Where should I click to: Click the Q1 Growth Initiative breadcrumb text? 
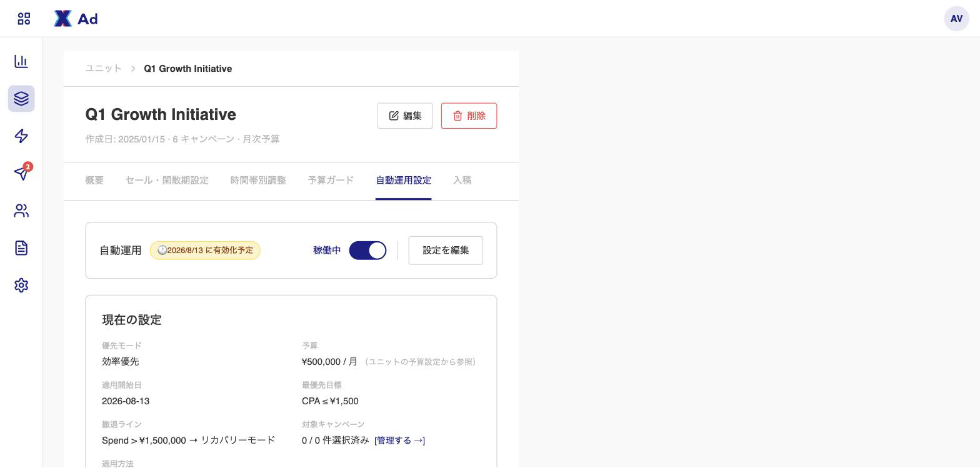pos(187,69)
